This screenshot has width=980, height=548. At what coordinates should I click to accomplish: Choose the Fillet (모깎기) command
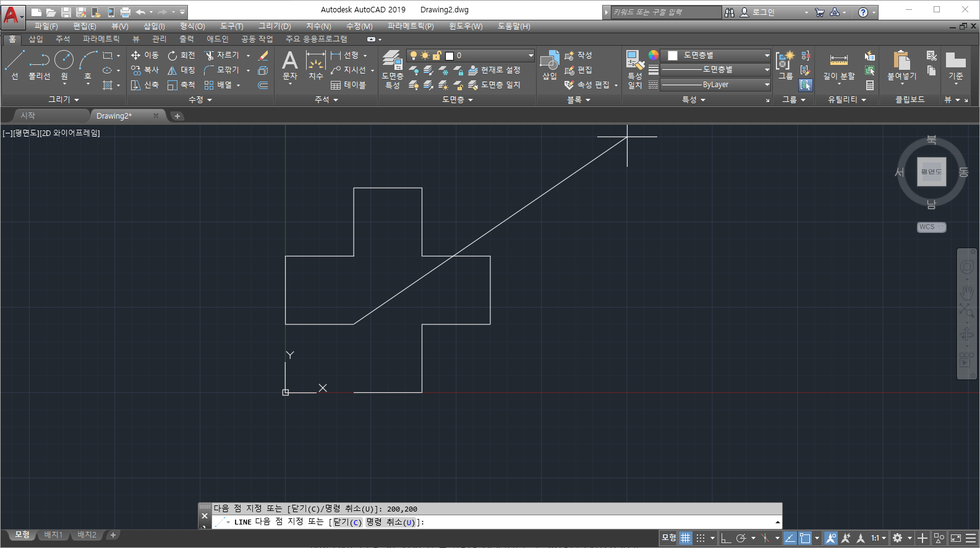point(221,70)
